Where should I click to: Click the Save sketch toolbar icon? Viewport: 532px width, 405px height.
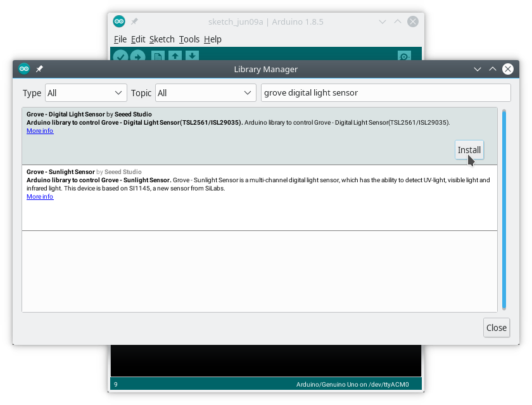pyautogui.click(x=191, y=57)
